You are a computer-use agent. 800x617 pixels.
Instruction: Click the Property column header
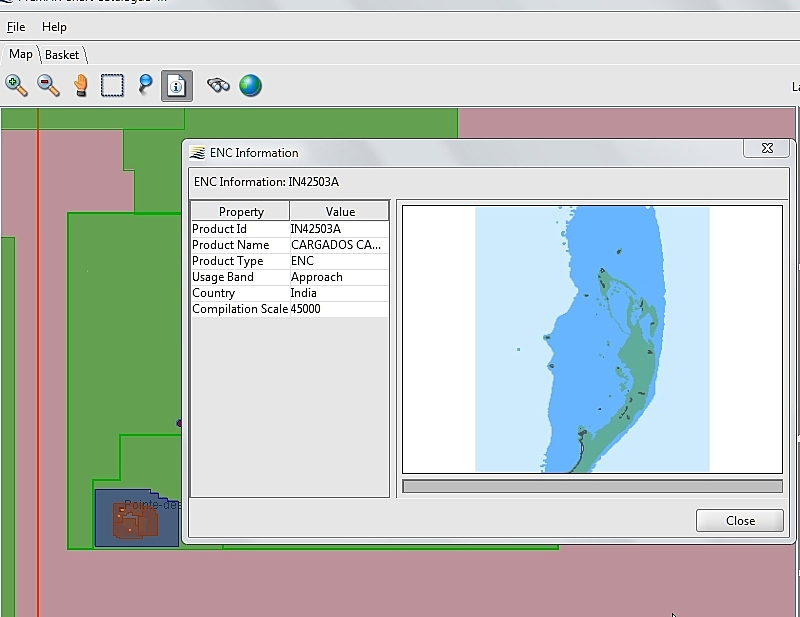coord(240,211)
